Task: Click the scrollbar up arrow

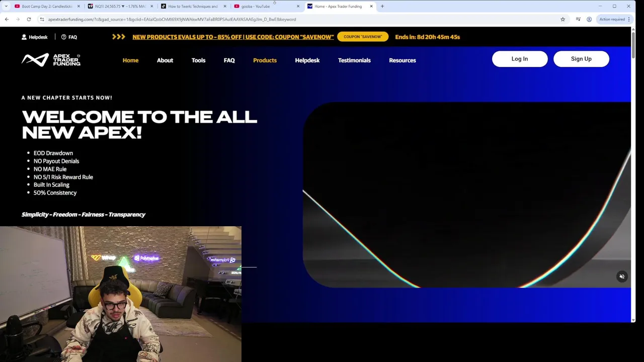Action: (633, 29)
